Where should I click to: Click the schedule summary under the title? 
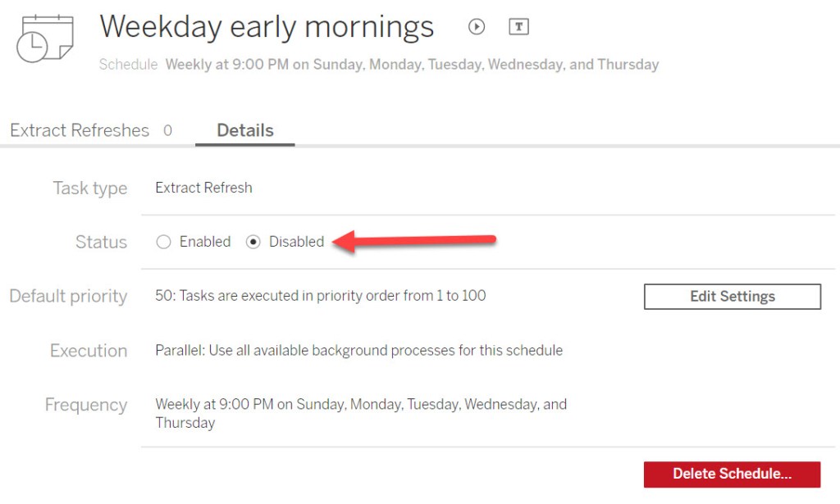(x=412, y=64)
